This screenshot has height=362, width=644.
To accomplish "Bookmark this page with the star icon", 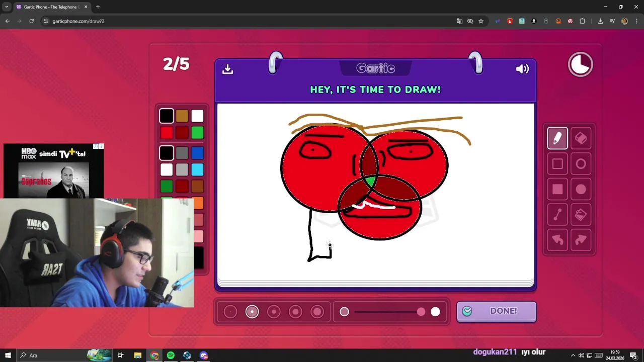I will [x=481, y=21].
